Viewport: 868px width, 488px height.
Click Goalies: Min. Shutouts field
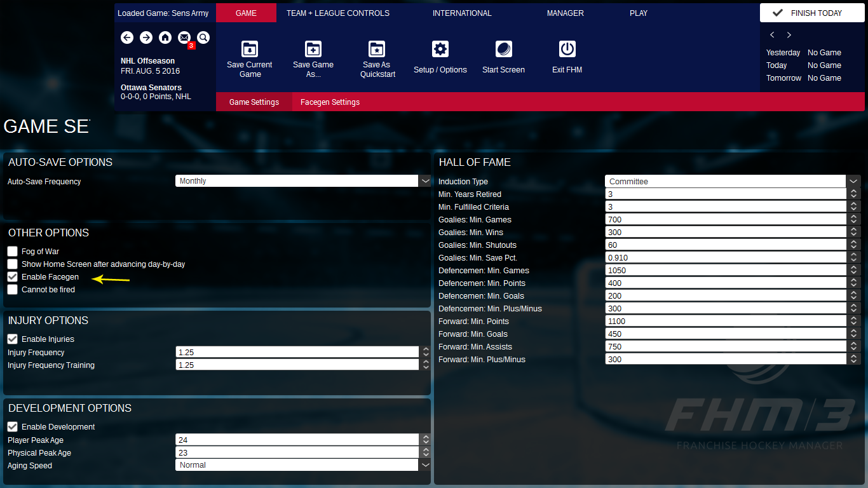tap(727, 245)
